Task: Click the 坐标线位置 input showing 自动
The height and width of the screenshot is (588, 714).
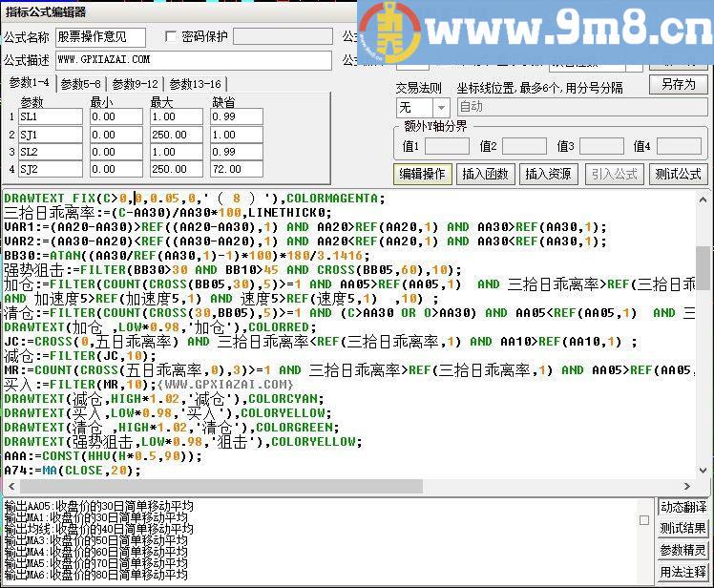Action: coord(582,108)
